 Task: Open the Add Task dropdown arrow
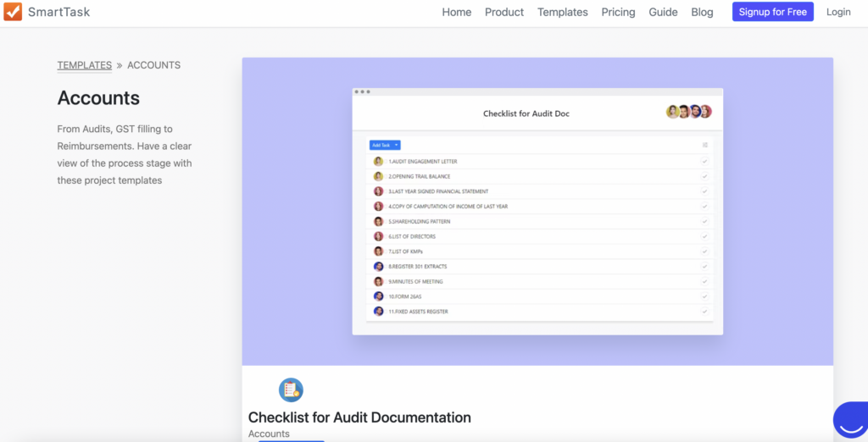(x=397, y=145)
